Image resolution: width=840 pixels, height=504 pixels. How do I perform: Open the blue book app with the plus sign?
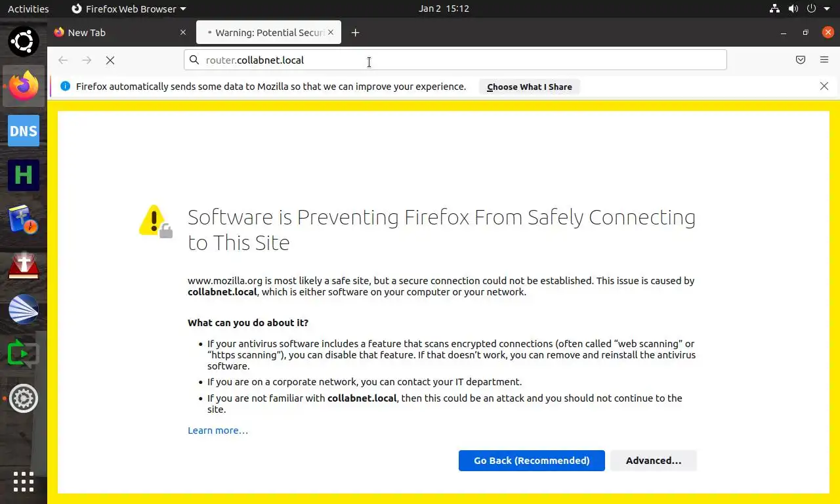[x=24, y=220]
